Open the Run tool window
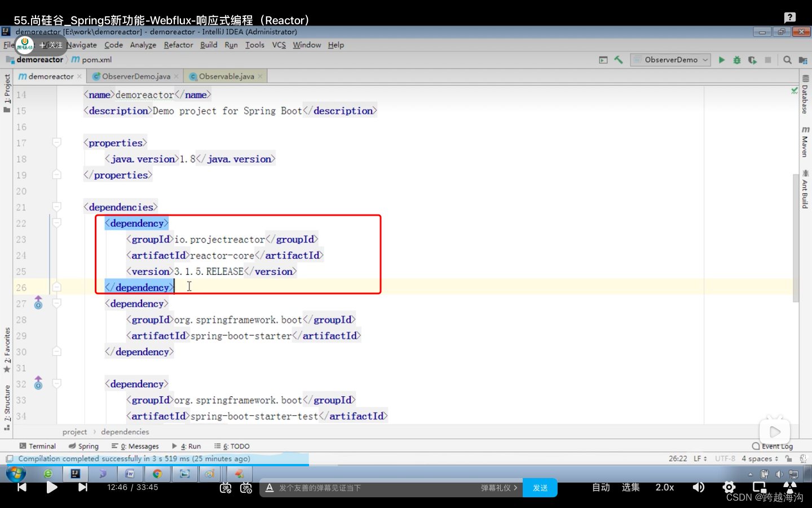This screenshot has width=812, height=508. (186, 446)
